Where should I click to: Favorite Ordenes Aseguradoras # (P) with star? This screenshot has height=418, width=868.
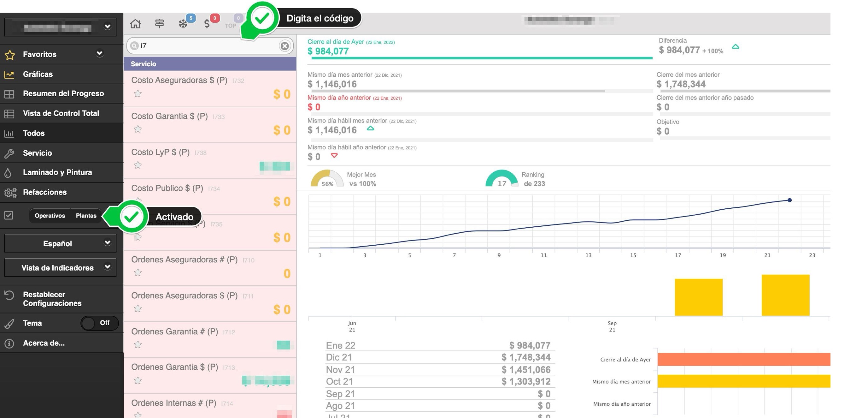138,272
